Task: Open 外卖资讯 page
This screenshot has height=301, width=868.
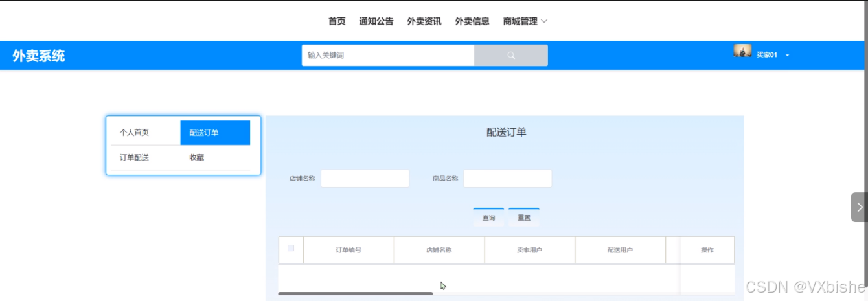Action: [424, 21]
